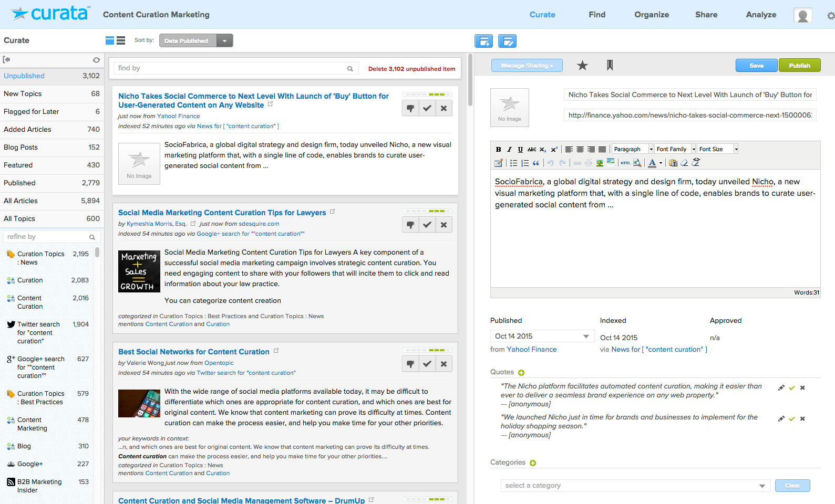Approve the Social Media Marketing Tips for Lawyers article
Screen dimensions: 835x504
tap(427, 225)
